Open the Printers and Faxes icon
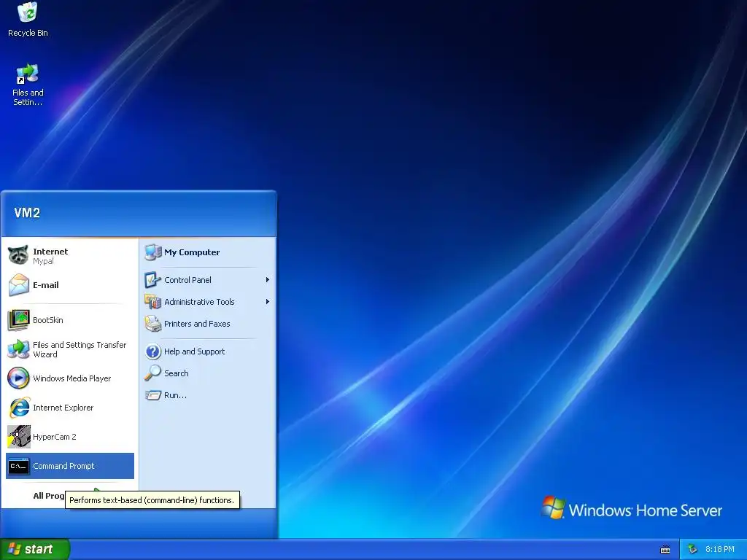Viewport: 747px width, 560px height. tap(153, 324)
